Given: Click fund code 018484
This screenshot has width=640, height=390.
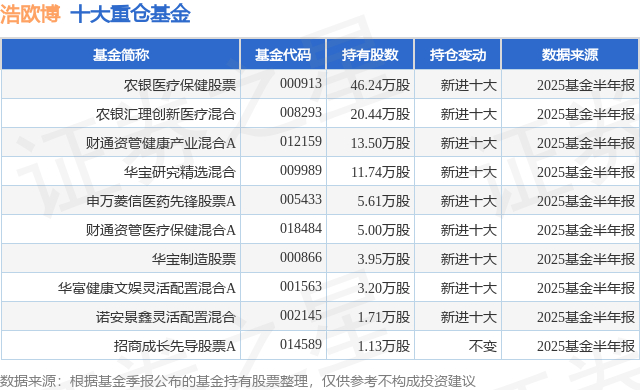Looking at the screenshot, I should click(301, 228).
